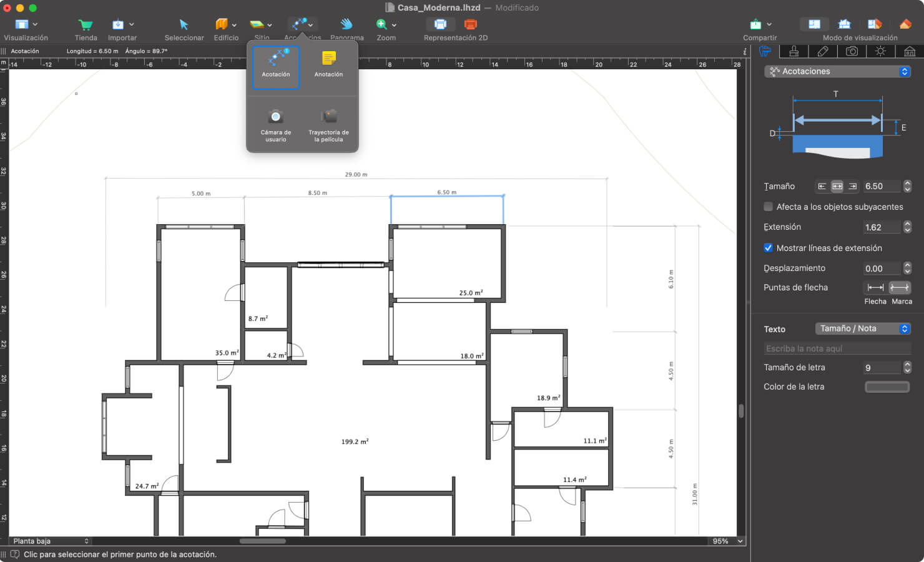The image size is (924, 562).
Task: Select Cámara de usuario in popup
Action: pyautogui.click(x=275, y=125)
